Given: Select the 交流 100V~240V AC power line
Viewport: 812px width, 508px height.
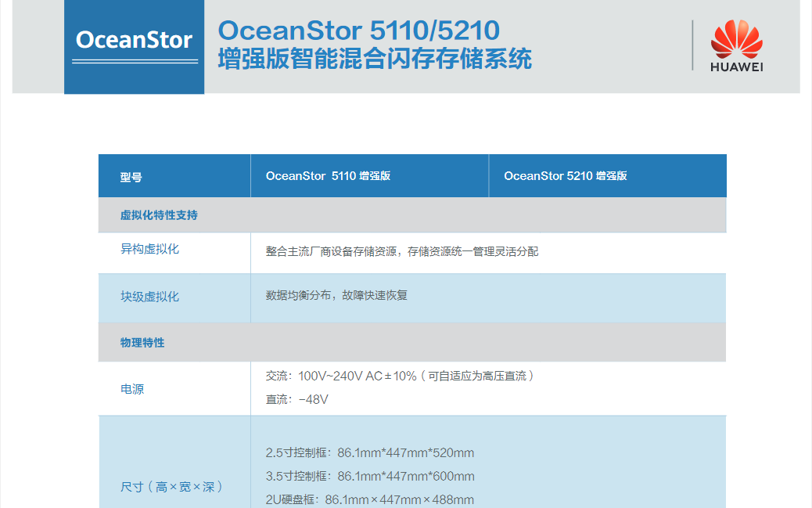Looking at the screenshot, I should (x=400, y=376).
